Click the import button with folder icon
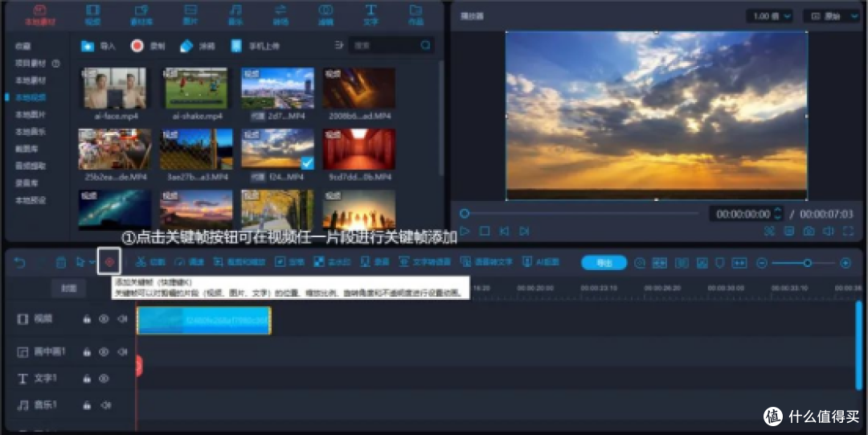This screenshot has width=868, height=435. (x=98, y=46)
